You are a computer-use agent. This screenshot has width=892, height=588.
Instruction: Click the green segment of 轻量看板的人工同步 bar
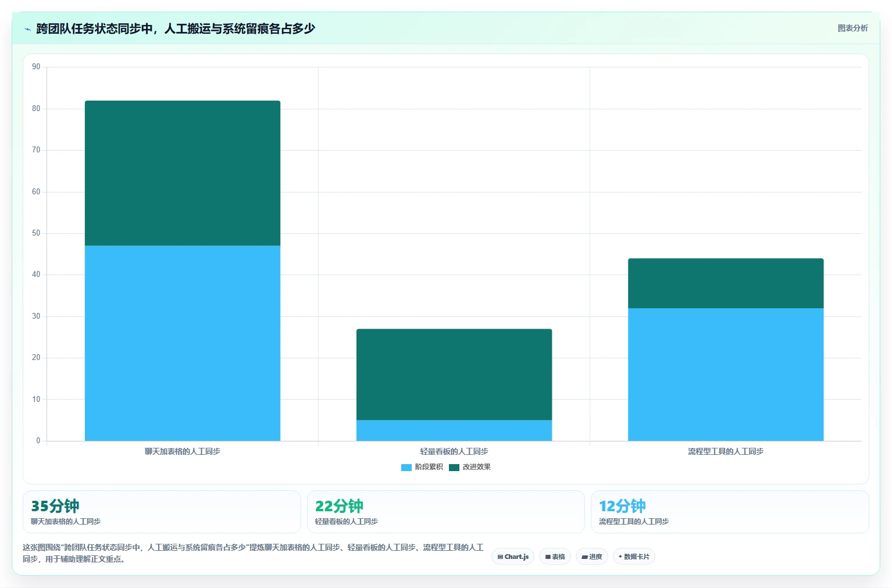[454, 375]
